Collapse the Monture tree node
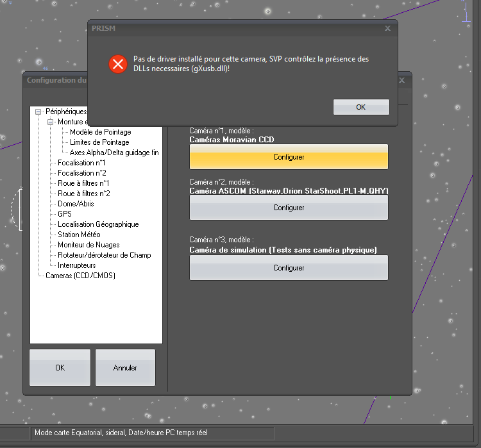The height and width of the screenshot is (448, 481). click(x=51, y=122)
